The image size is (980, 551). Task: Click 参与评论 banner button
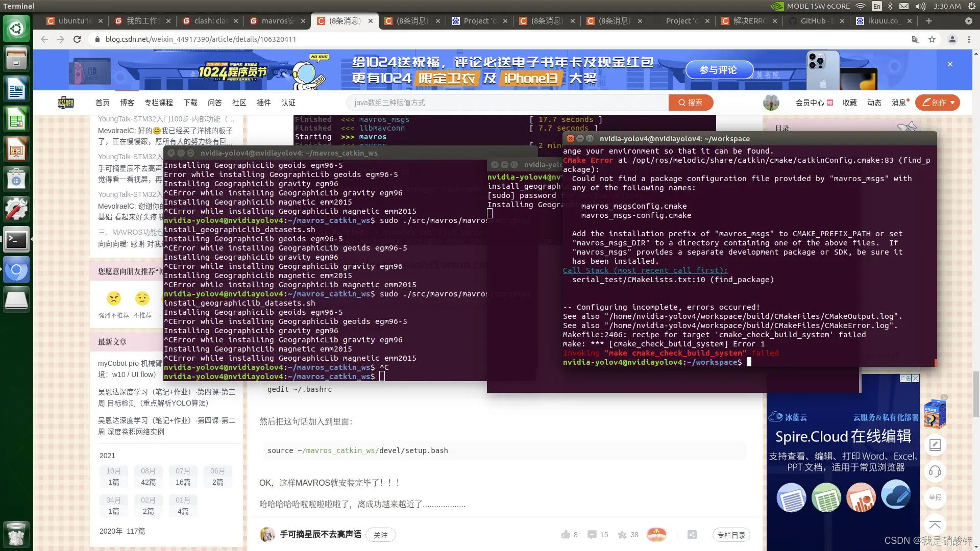[719, 70]
